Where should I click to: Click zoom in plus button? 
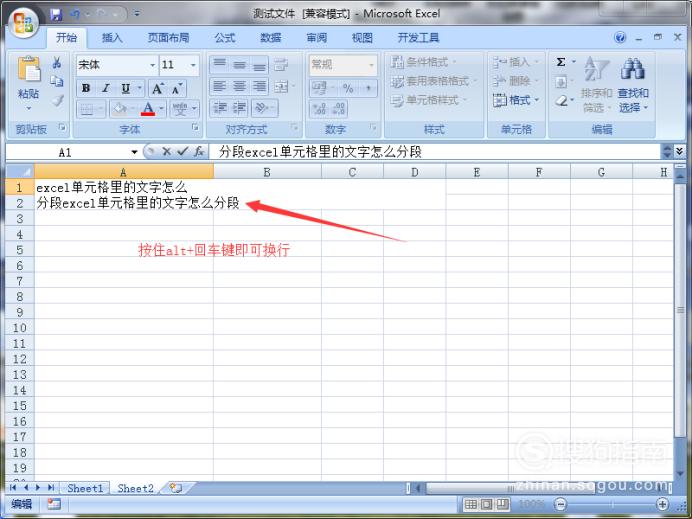pyautogui.click(x=662, y=504)
